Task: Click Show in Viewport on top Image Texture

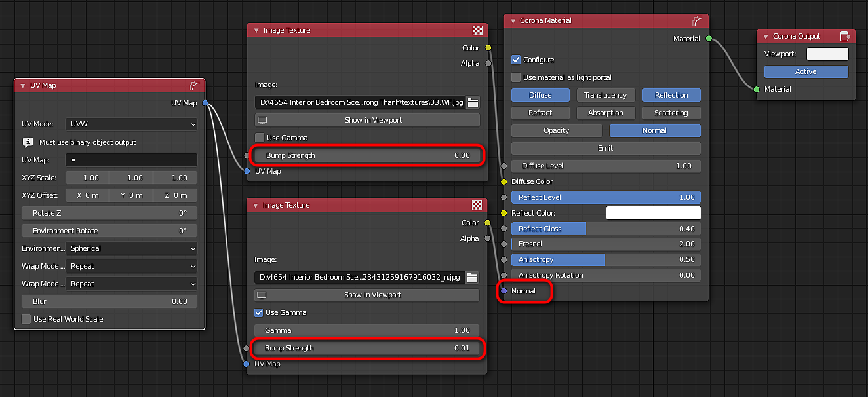Action: click(367, 120)
